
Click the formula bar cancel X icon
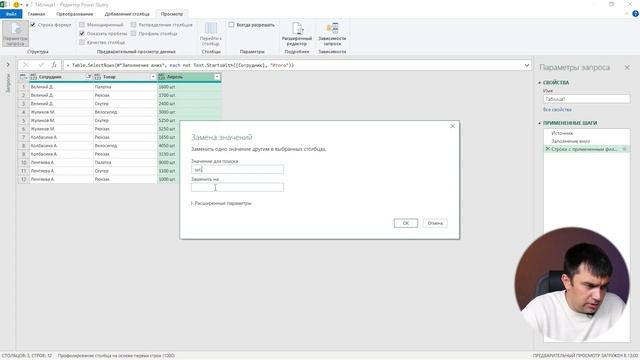pos(26,65)
